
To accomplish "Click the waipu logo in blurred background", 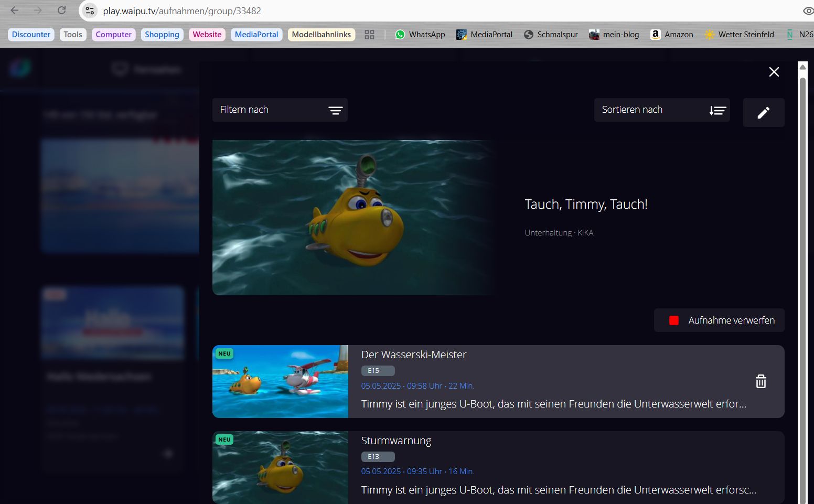I will [x=20, y=68].
